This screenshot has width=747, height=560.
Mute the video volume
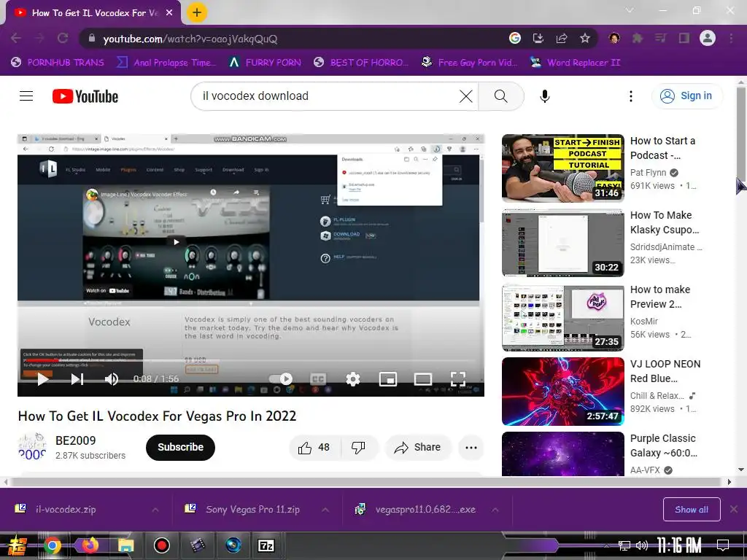tap(112, 379)
